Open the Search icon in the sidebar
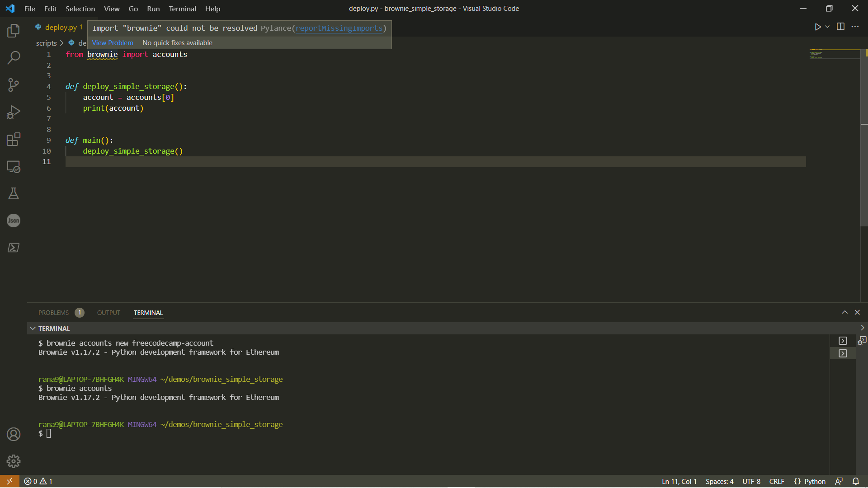The width and height of the screenshot is (868, 488). (x=14, y=58)
